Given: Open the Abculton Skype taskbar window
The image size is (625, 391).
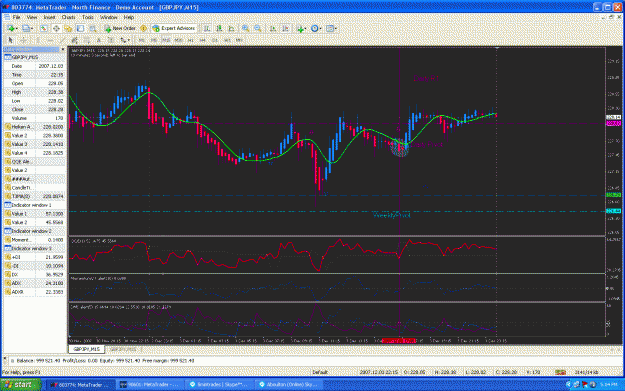Looking at the screenshot, I should (290, 385).
